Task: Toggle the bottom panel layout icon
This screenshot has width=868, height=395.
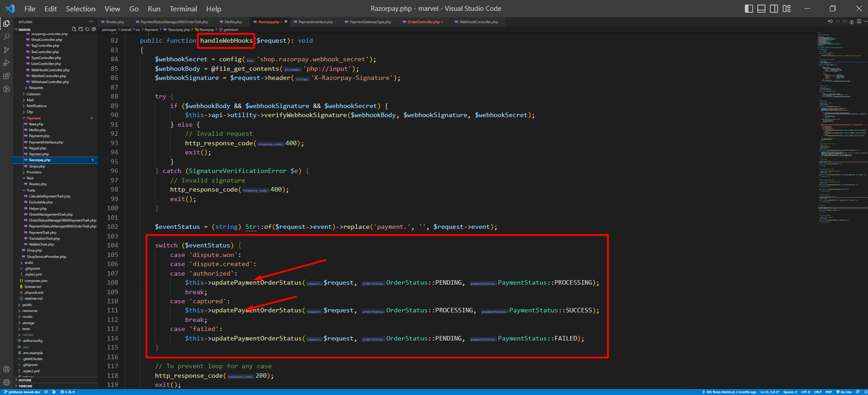Action: coord(762,9)
